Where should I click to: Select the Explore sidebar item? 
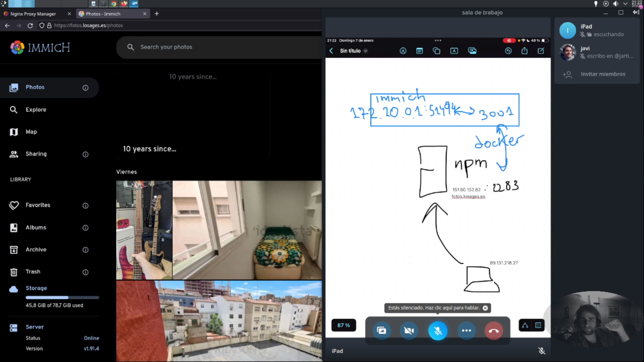pos(36,110)
